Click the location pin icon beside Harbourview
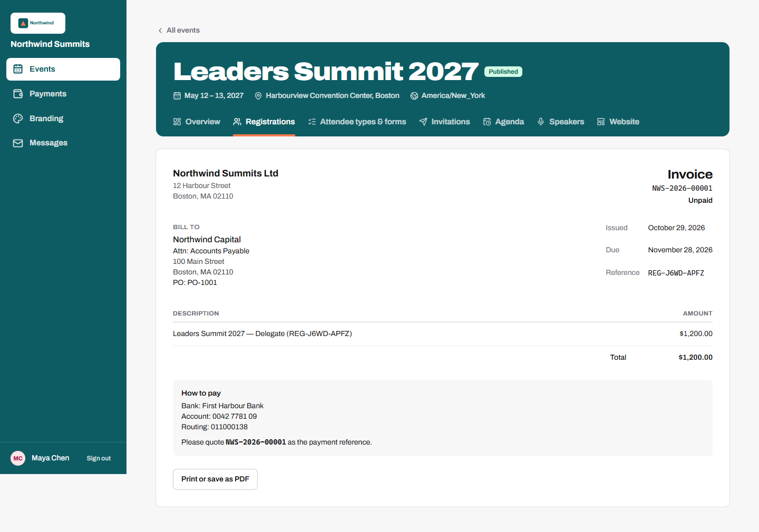This screenshot has width=759, height=532. tap(258, 96)
